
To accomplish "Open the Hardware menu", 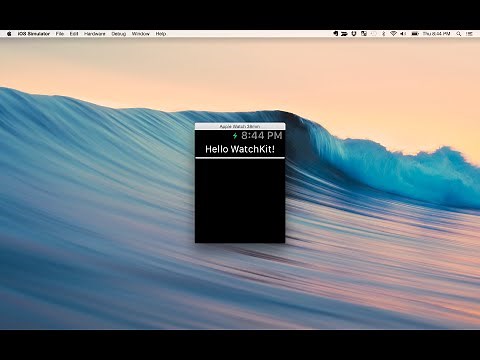I will (x=95, y=34).
